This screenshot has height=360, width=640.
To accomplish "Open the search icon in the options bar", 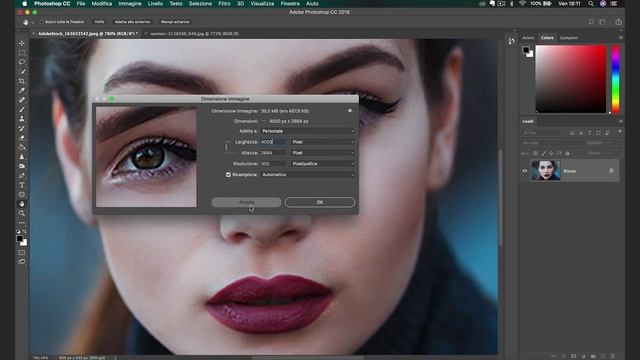I will [x=591, y=22].
